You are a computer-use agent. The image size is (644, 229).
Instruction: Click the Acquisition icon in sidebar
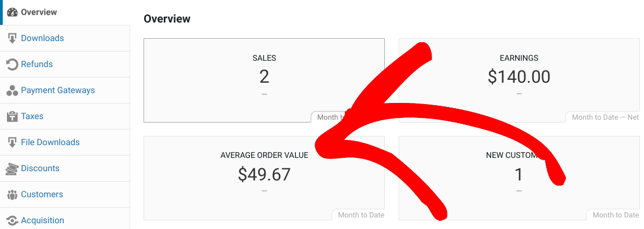[12, 221]
